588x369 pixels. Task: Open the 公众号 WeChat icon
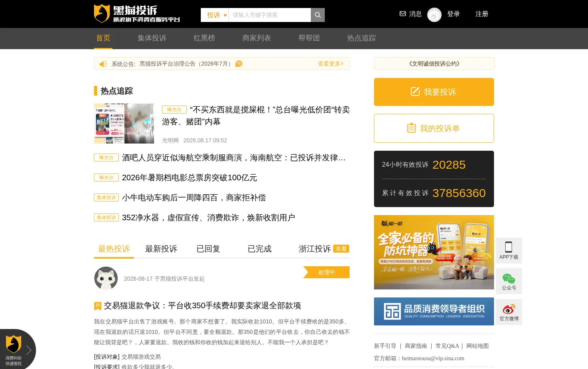(509, 281)
